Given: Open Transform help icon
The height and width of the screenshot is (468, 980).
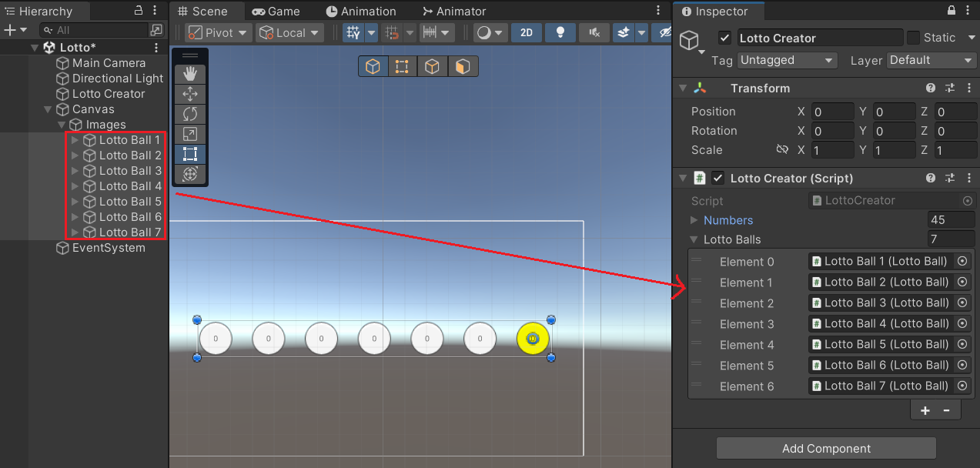Looking at the screenshot, I should (x=931, y=89).
